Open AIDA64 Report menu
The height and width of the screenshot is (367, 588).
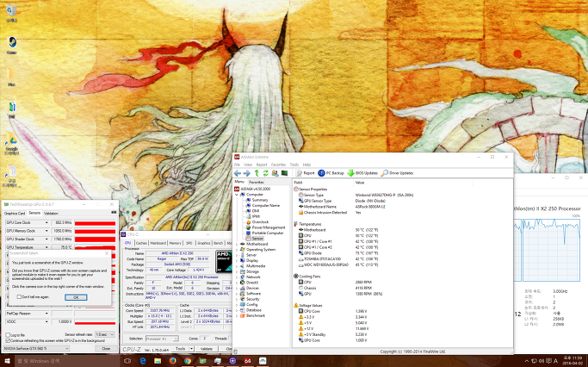tap(262, 165)
